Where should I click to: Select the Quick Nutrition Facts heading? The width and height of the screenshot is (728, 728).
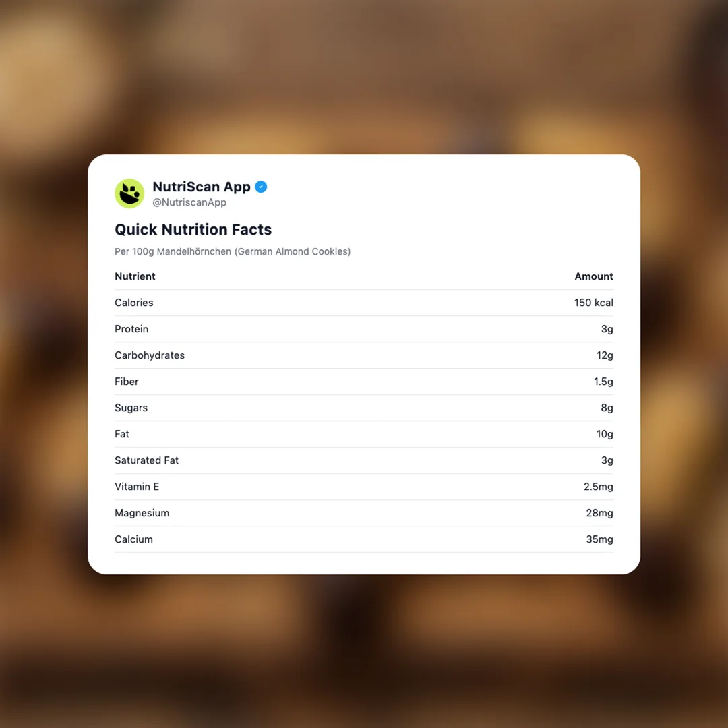pos(193,229)
